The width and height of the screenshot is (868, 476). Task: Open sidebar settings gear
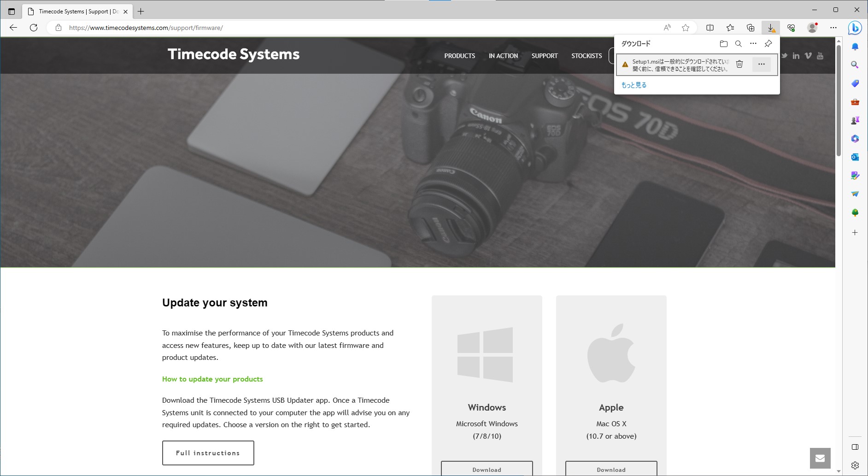[855, 465]
